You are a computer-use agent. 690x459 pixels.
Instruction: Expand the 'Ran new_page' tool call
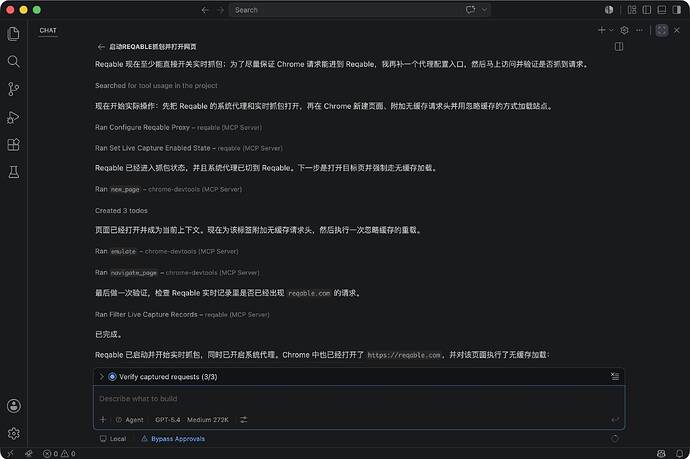coord(169,189)
